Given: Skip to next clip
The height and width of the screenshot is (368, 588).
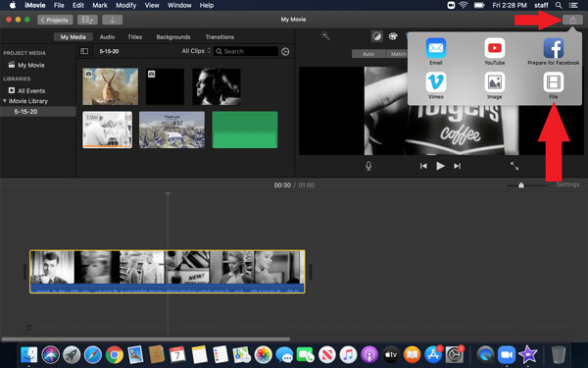Looking at the screenshot, I should [x=457, y=166].
